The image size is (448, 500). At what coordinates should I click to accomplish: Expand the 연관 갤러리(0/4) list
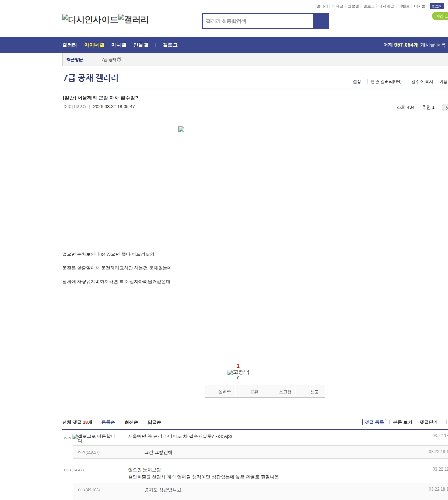386,82
